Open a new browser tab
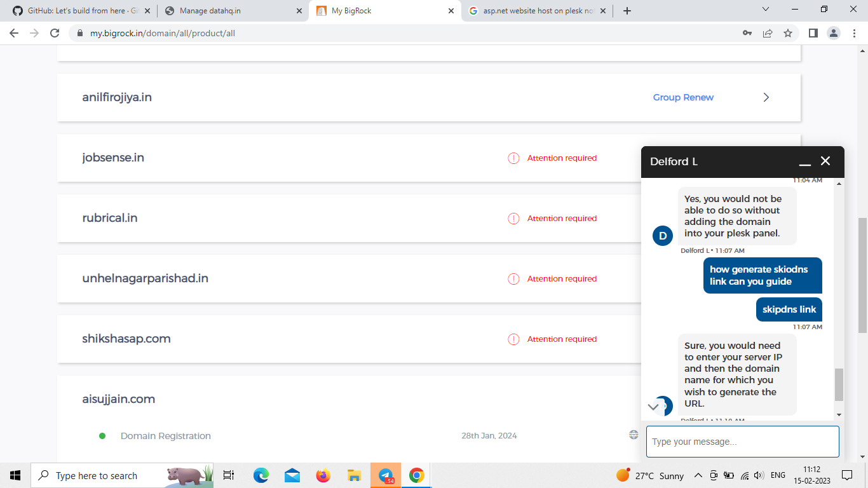 pos(627,11)
